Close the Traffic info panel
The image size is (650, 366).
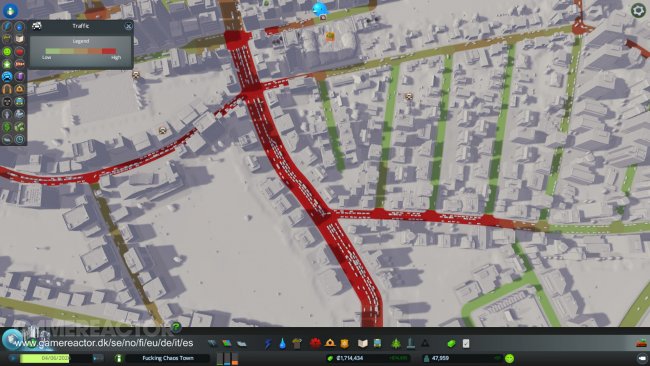(x=129, y=26)
